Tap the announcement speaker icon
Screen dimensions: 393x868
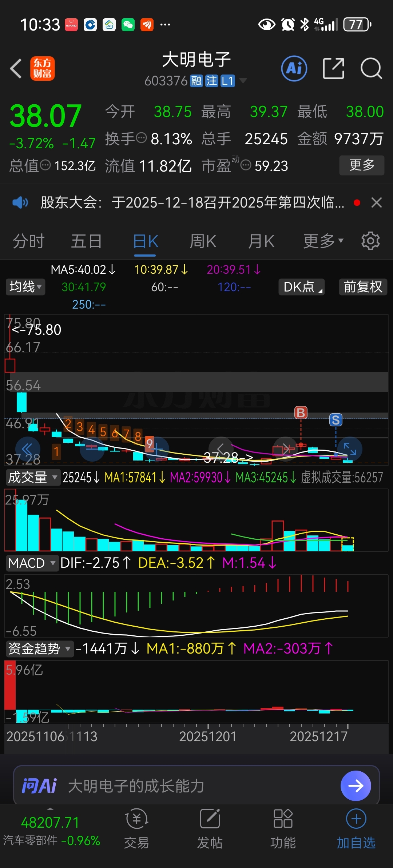click(20, 202)
